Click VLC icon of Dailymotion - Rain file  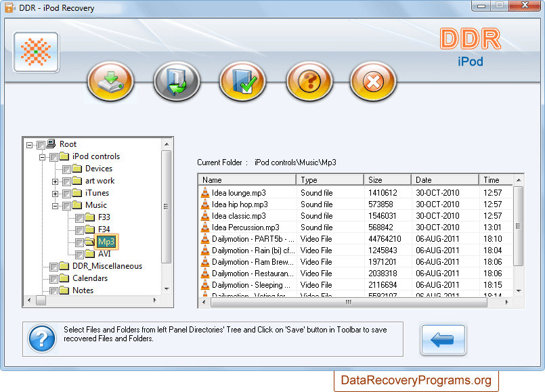click(205, 250)
